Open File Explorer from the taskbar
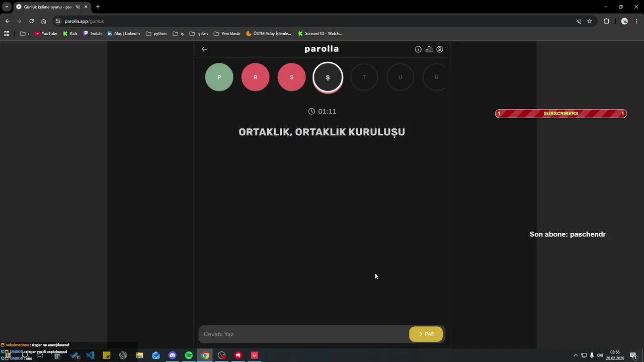Image resolution: width=644 pixels, height=362 pixels. click(x=139, y=355)
